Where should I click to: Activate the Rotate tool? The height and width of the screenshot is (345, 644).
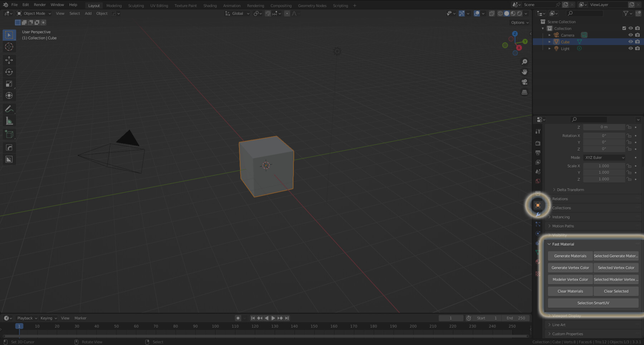9,72
